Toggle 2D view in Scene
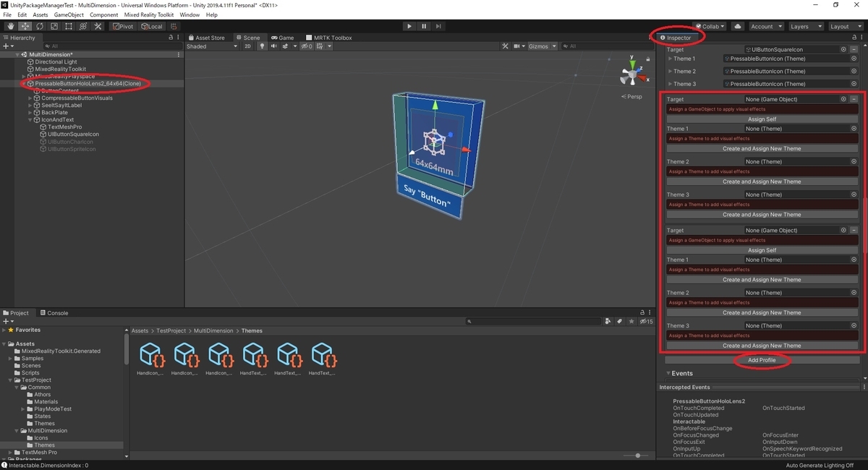868x470 pixels. (247, 46)
